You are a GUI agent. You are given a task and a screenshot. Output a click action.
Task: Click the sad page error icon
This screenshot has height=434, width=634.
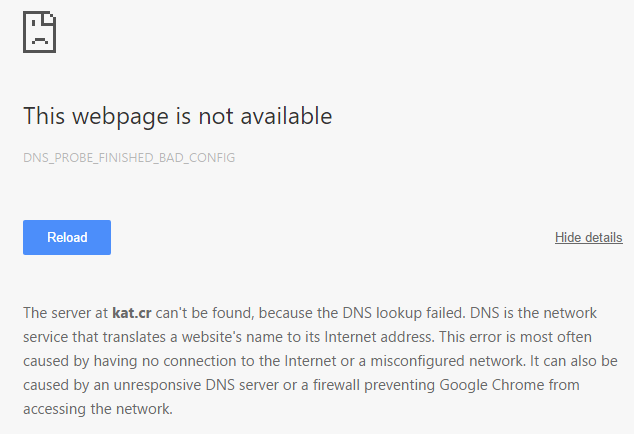[x=39, y=31]
